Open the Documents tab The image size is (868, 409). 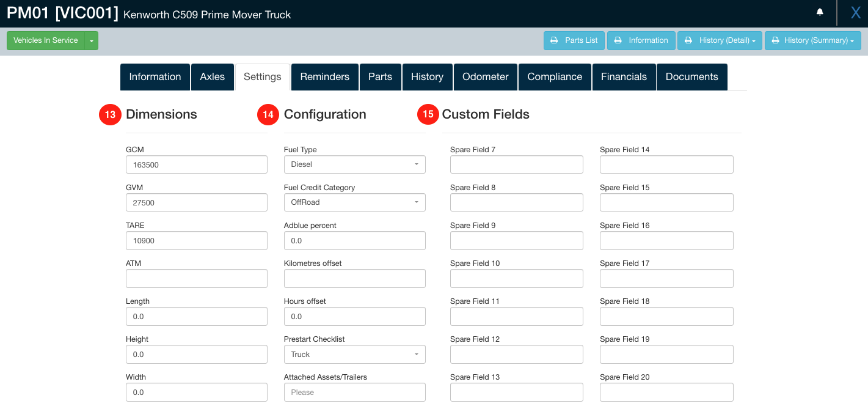click(692, 77)
